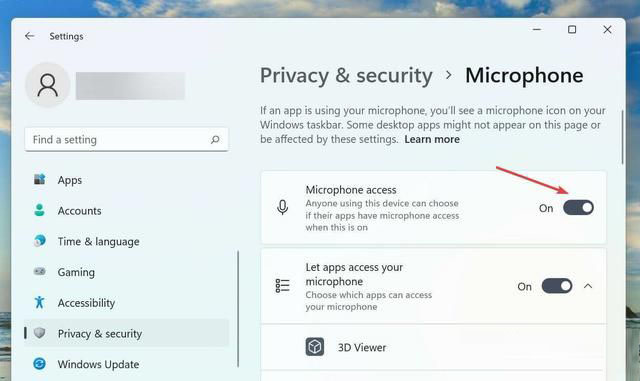Open Apps from the sidebar icon
Screen dimensions: 640x381
(40, 179)
